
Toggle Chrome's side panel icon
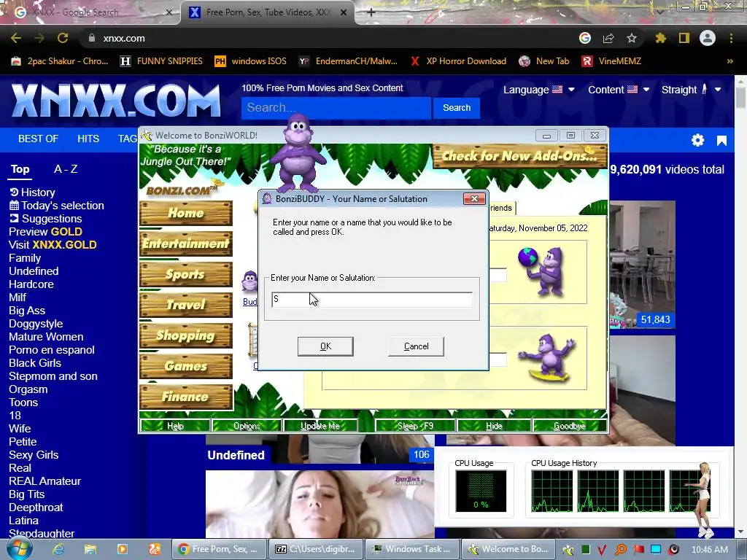coord(684,38)
